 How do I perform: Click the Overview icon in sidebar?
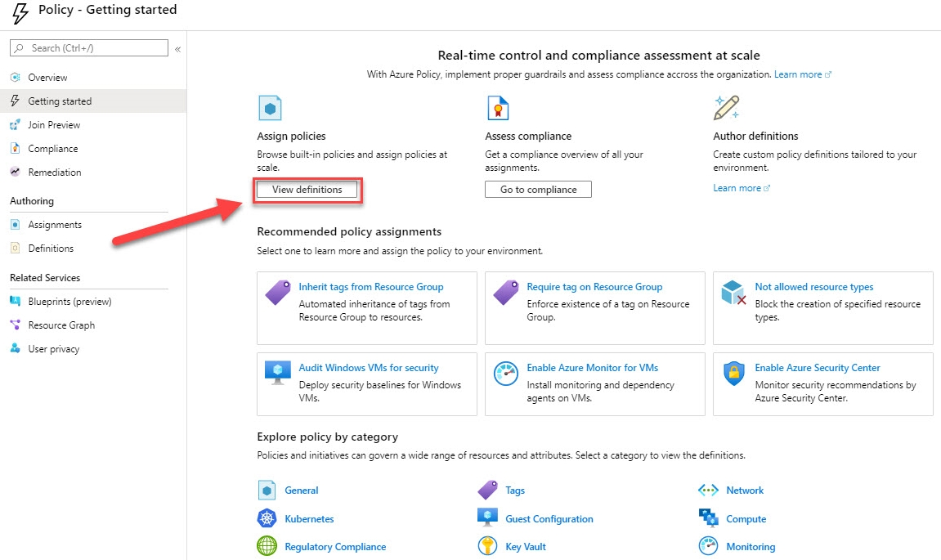16,78
